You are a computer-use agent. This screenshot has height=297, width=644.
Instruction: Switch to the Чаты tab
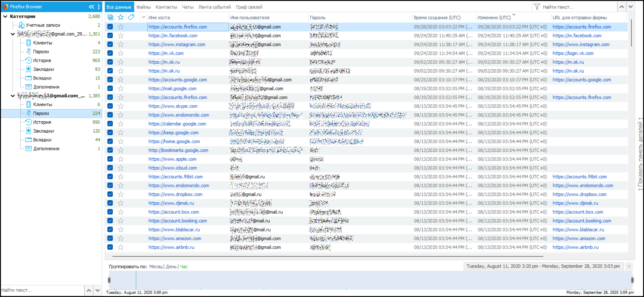pos(188,7)
